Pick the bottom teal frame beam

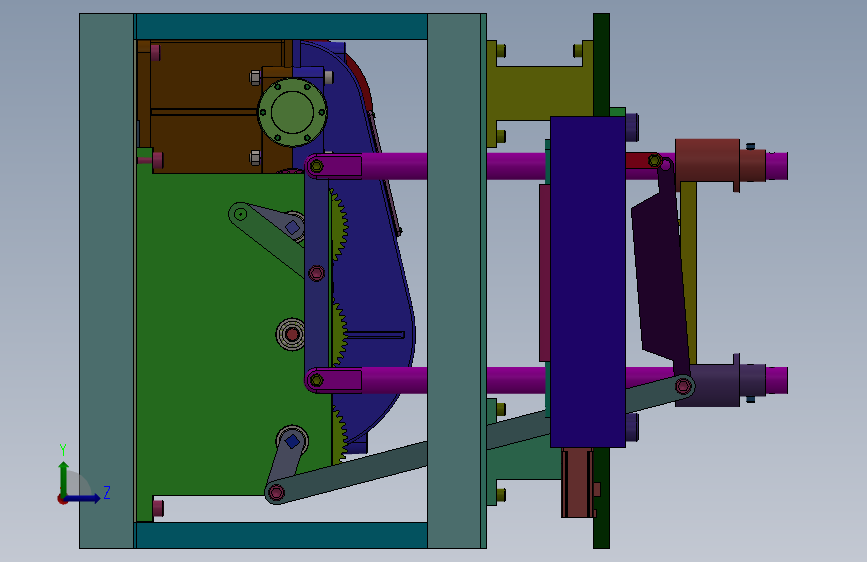pyautogui.click(x=281, y=535)
